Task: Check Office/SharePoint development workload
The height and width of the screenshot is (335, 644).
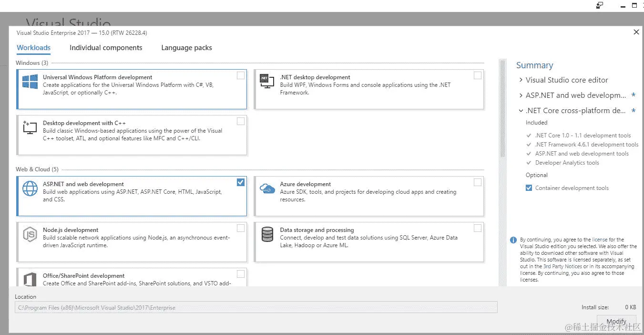Action: click(x=241, y=274)
